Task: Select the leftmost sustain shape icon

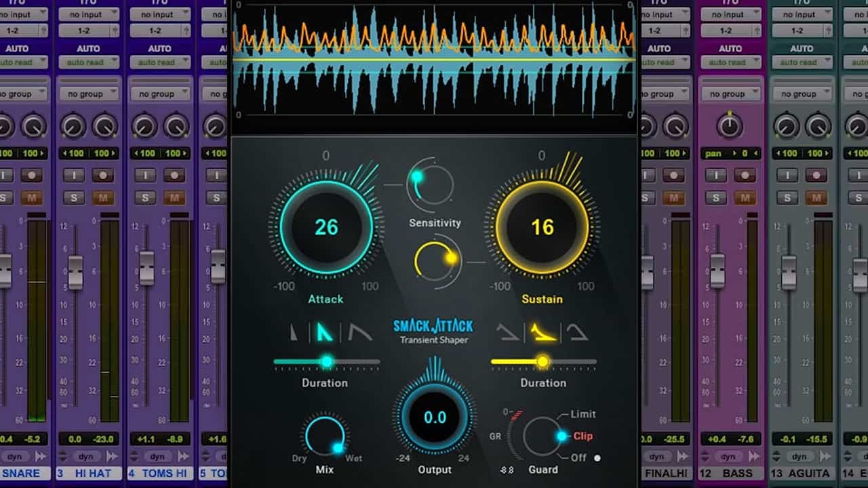Action: pos(507,332)
